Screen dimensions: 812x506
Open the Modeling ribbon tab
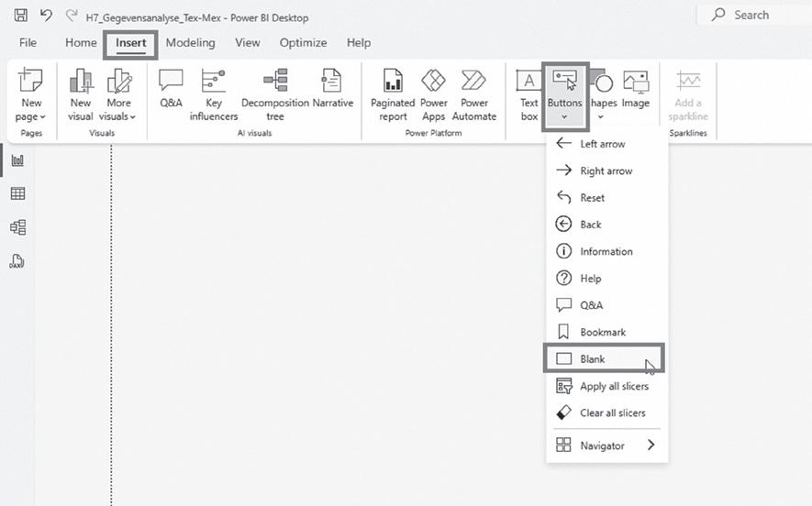pos(190,43)
